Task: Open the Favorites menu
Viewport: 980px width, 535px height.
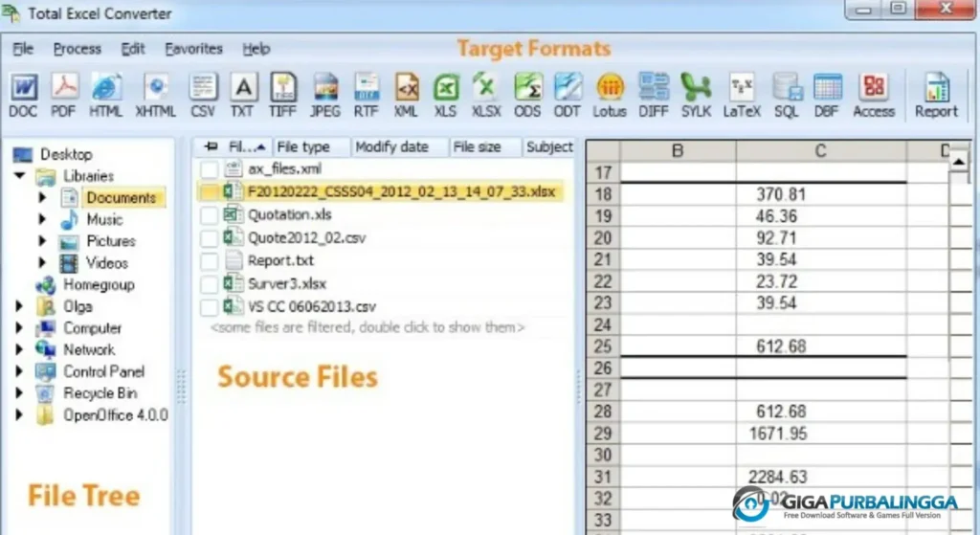Action: pos(193,49)
